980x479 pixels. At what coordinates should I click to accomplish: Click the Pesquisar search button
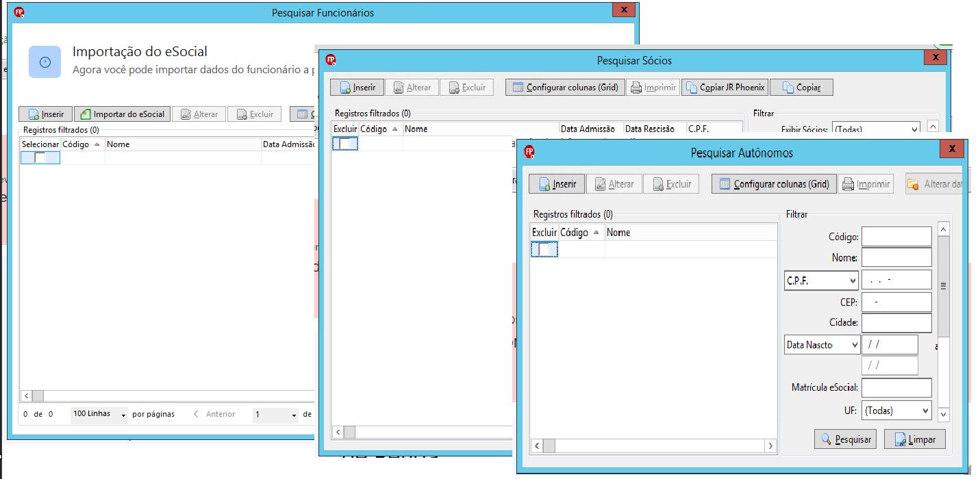pos(846,439)
